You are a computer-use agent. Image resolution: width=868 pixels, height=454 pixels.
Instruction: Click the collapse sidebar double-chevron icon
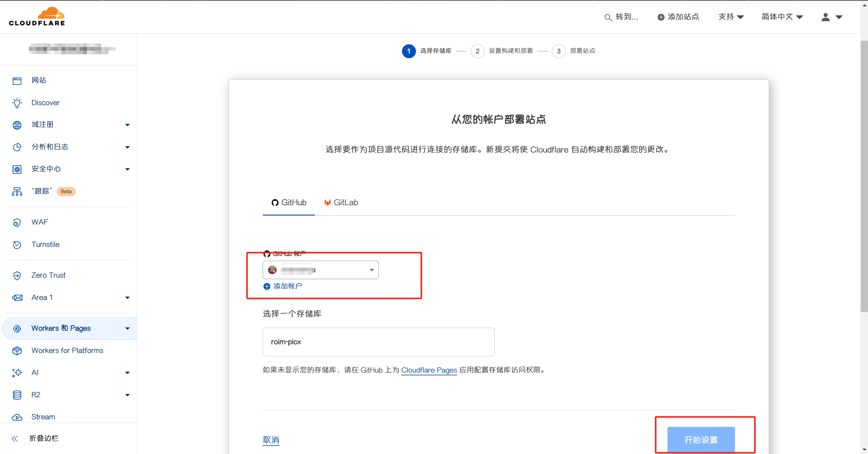click(x=14, y=438)
